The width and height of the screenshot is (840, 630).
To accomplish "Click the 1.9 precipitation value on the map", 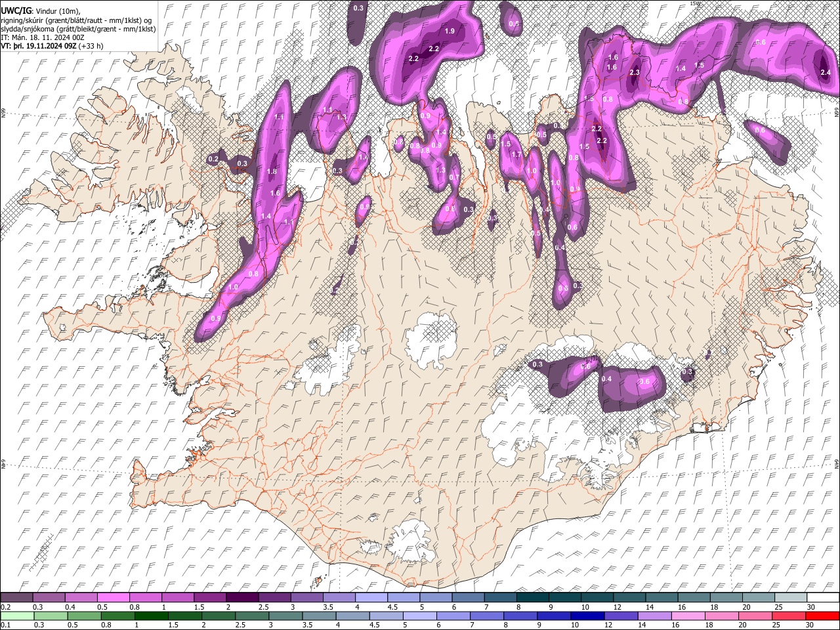I will click(450, 31).
